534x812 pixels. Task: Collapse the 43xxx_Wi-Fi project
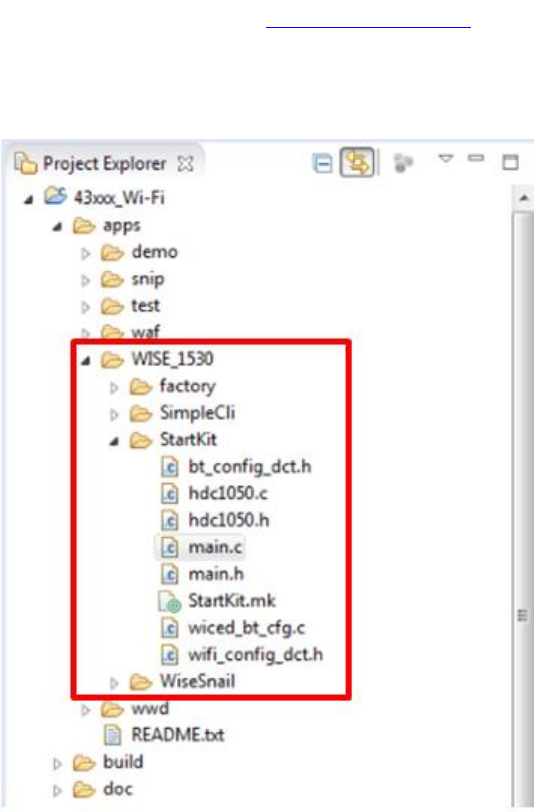point(28,199)
